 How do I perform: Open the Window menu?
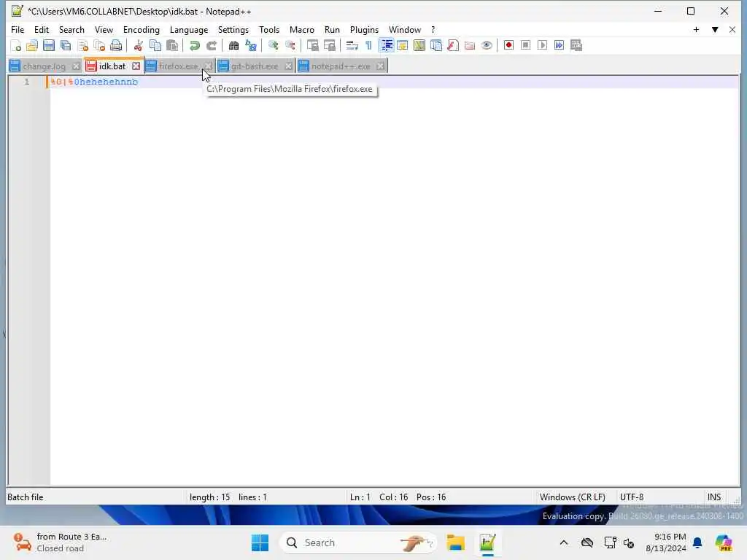pyautogui.click(x=405, y=29)
